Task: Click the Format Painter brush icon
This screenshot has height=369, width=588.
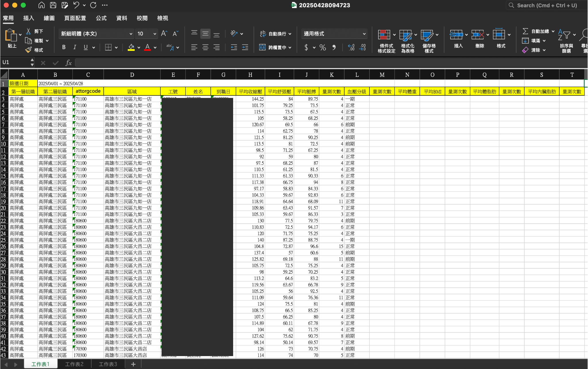Action: click(x=28, y=50)
